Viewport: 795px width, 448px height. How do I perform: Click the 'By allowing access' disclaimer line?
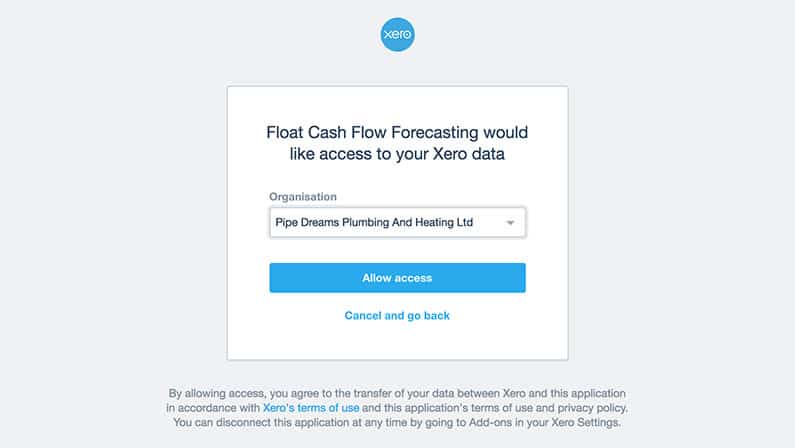point(397,393)
